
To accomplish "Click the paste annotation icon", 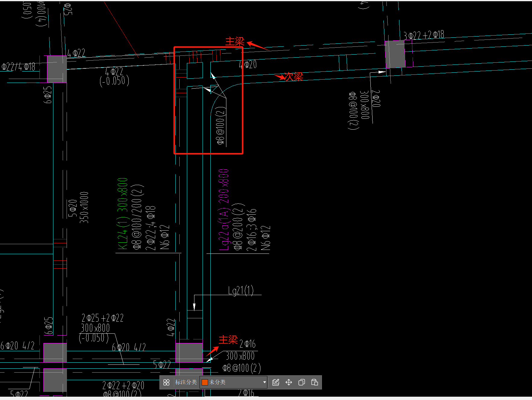I will pos(315,382).
